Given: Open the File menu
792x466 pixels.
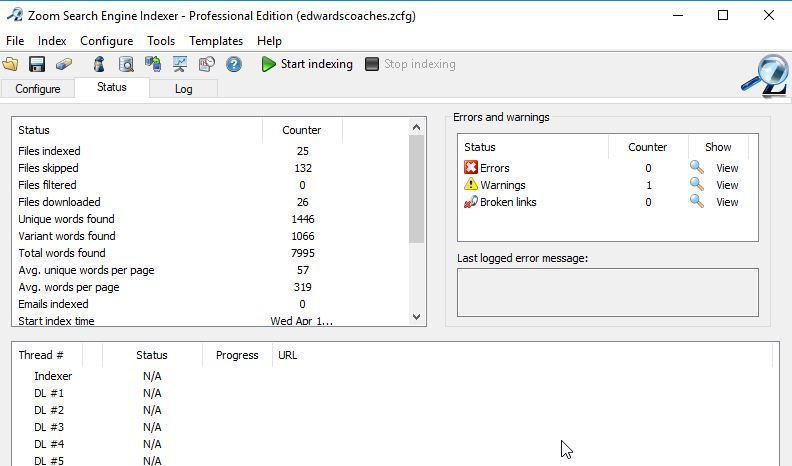Looking at the screenshot, I should coord(15,41).
